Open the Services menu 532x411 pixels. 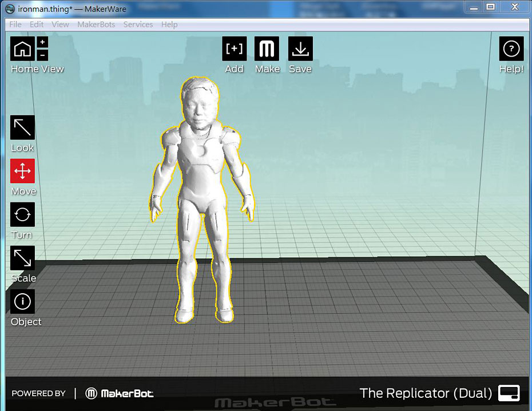[x=138, y=25]
